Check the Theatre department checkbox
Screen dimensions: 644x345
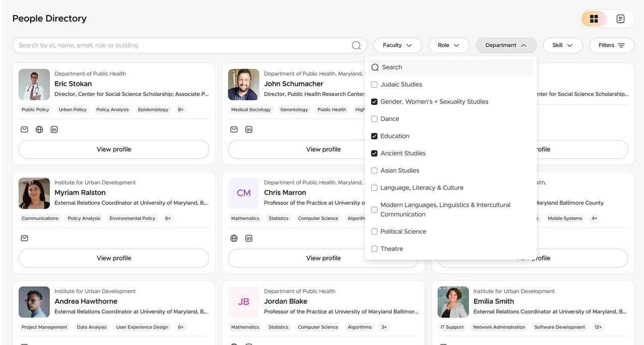[374, 249]
